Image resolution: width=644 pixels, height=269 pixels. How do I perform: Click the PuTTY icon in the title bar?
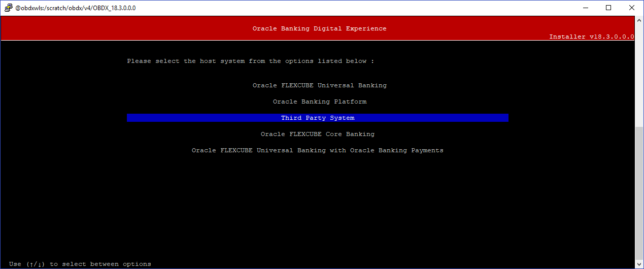(8, 8)
